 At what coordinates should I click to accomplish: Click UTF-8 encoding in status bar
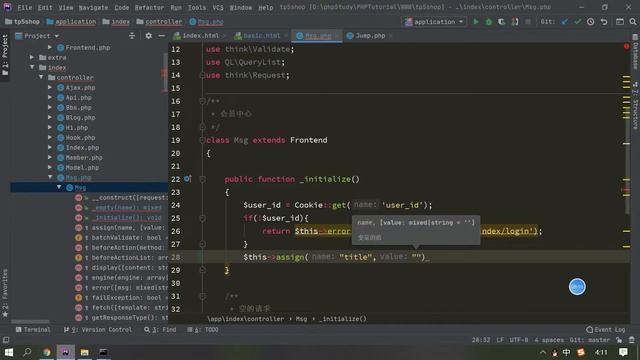(518, 340)
